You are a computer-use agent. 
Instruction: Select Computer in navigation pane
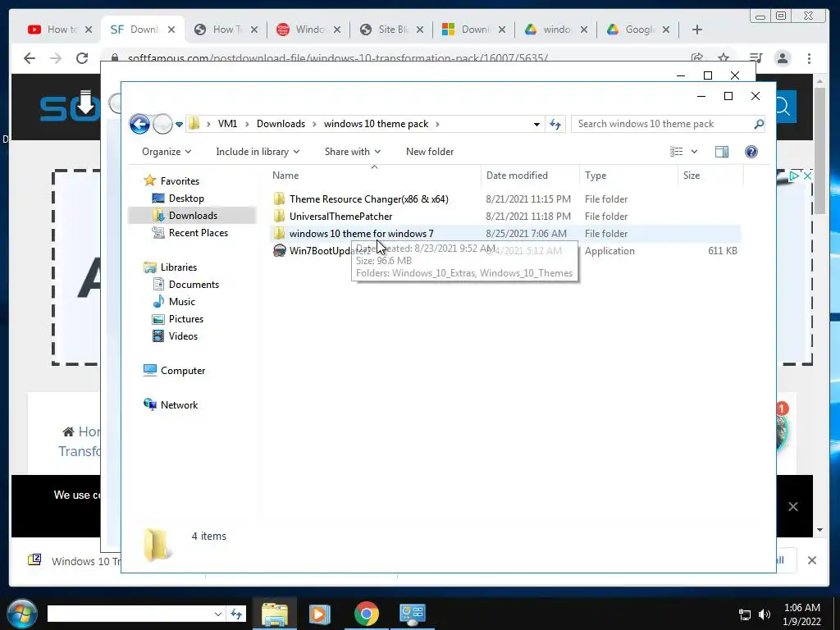[x=183, y=371]
